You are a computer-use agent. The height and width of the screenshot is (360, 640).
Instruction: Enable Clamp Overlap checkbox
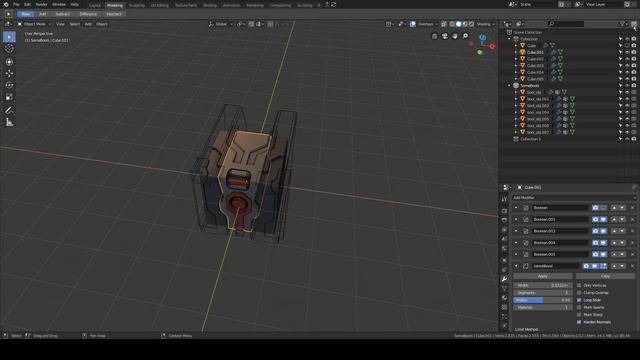pyautogui.click(x=579, y=293)
